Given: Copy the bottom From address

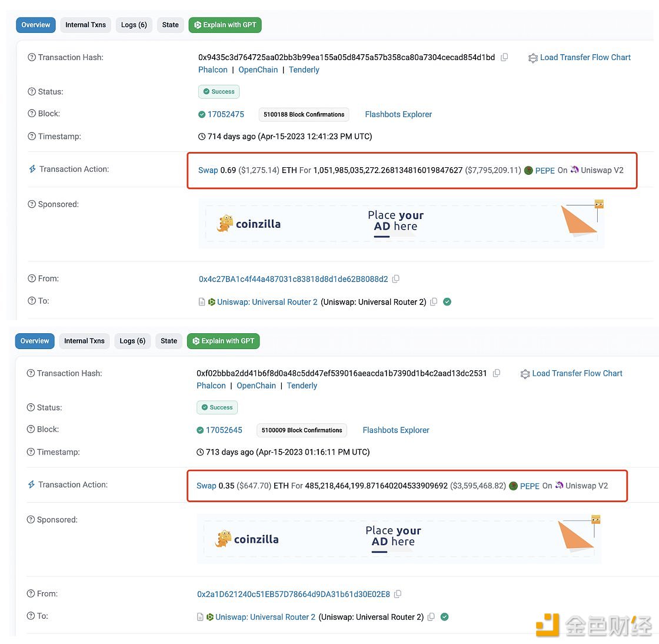Looking at the screenshot, I should tap(398, 595).
